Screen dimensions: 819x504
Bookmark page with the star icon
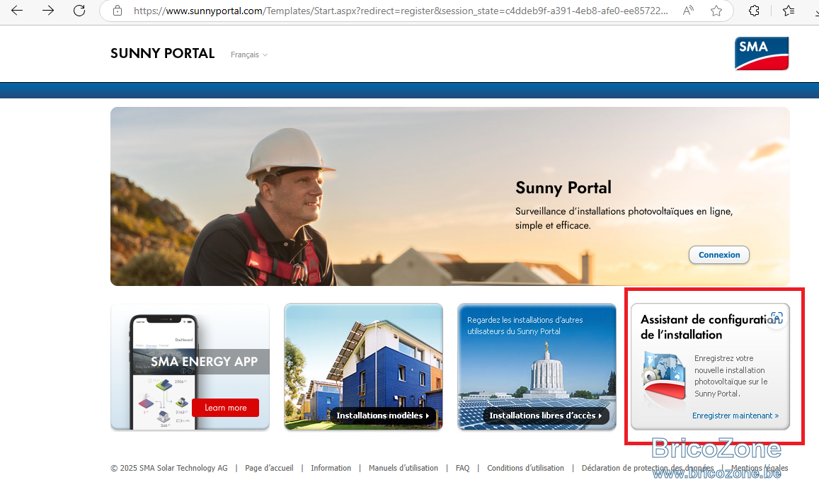[x=716, y=11]
